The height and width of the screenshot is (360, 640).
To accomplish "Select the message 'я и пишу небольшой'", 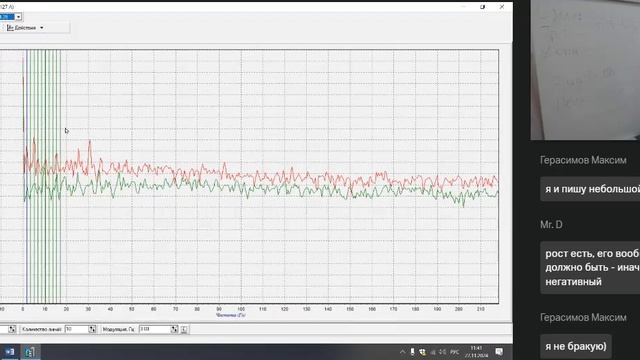I will tap(590, 189).
